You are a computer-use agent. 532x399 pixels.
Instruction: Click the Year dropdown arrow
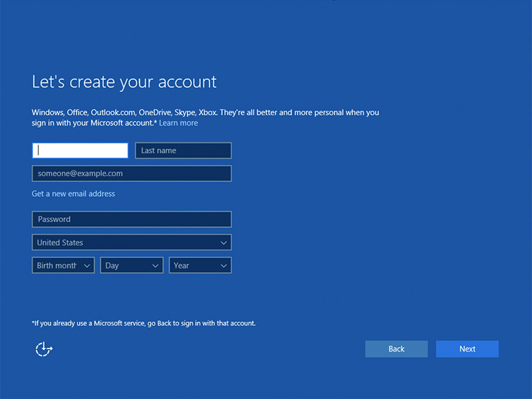[x=225, y=265]
